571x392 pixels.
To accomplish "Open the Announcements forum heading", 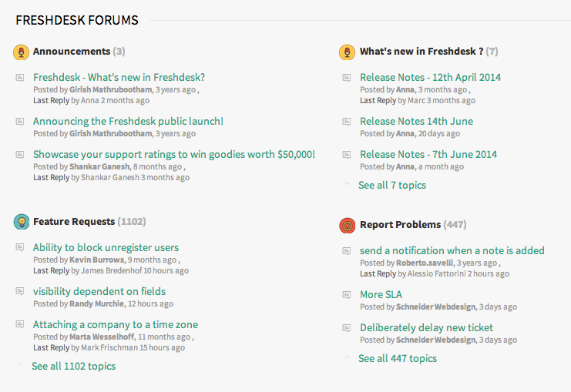I will [72, 52].
